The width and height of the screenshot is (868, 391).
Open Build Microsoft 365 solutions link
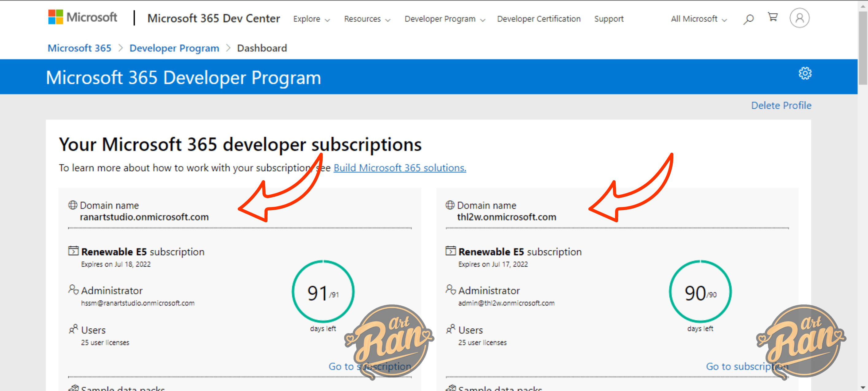click(400, 168)
